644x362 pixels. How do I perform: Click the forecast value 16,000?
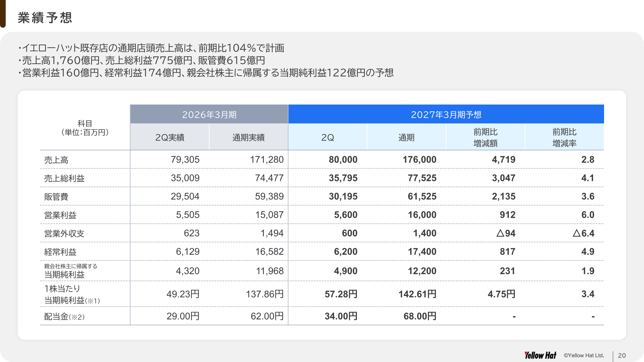pyautogui.click(x=422, y=215)
